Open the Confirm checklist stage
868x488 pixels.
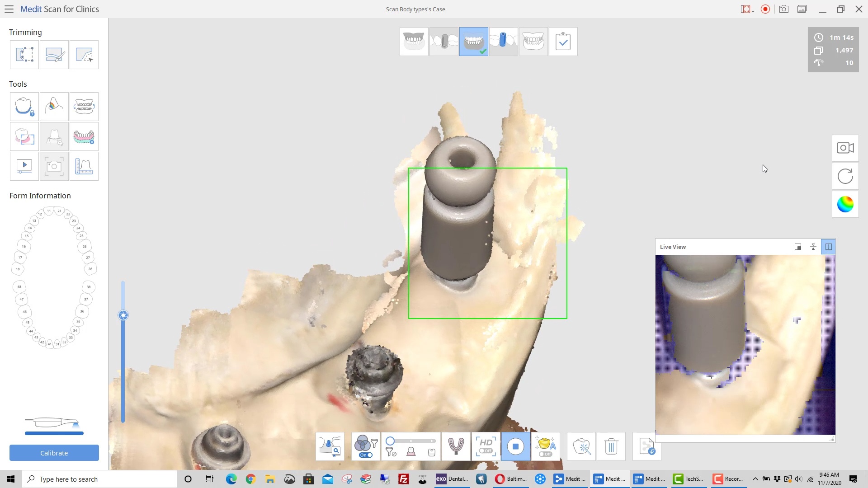563,42
